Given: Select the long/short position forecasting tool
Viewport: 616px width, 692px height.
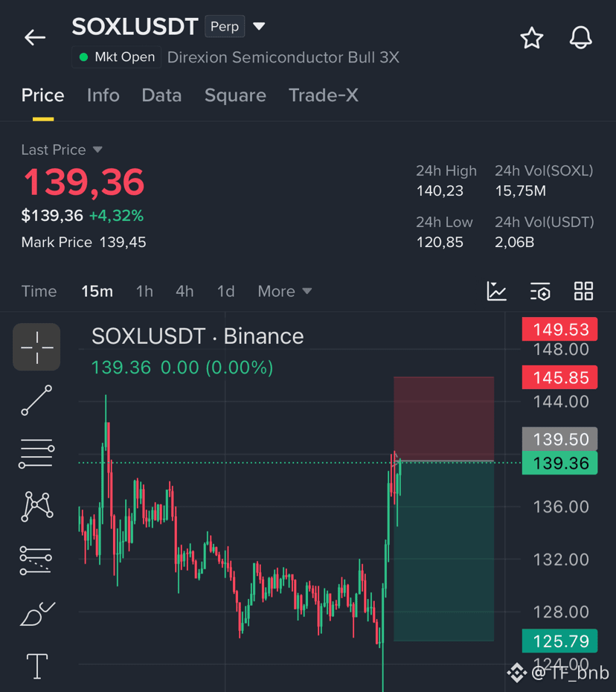Looking at the screenshot, I should pos(36,560).
